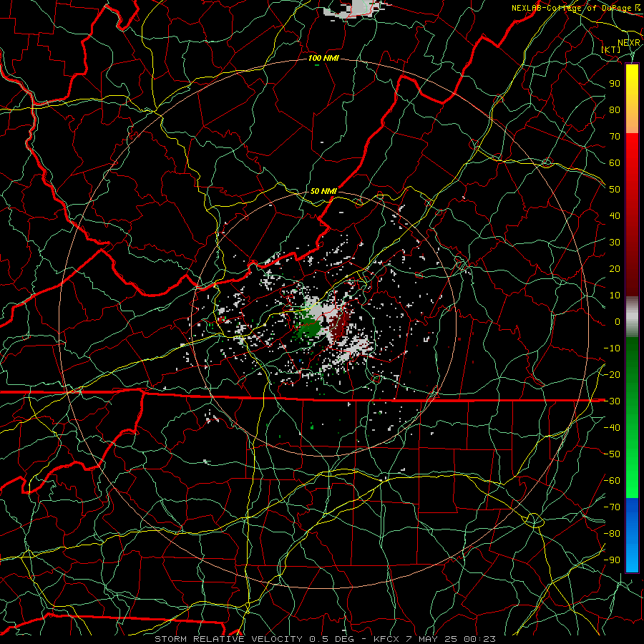This screenshot has width=644, height=644.
Task: Click the -50 value on velocity scale
Action: [612, 454]
